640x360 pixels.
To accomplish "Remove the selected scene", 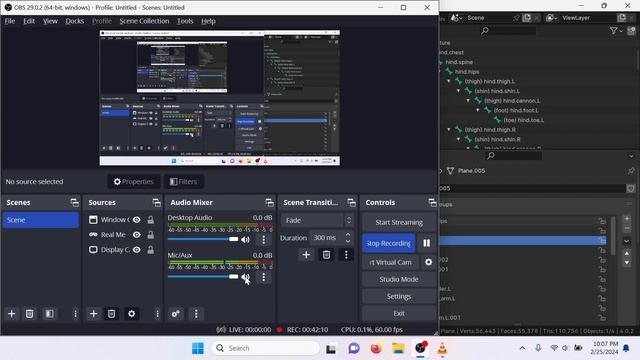I will tap(29, 313).
